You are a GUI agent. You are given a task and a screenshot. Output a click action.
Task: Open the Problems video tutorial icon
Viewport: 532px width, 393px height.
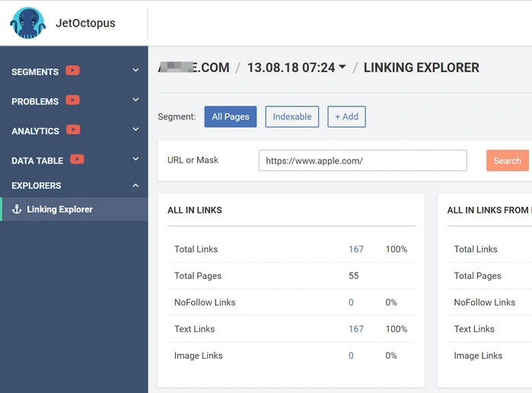[72, 100]
